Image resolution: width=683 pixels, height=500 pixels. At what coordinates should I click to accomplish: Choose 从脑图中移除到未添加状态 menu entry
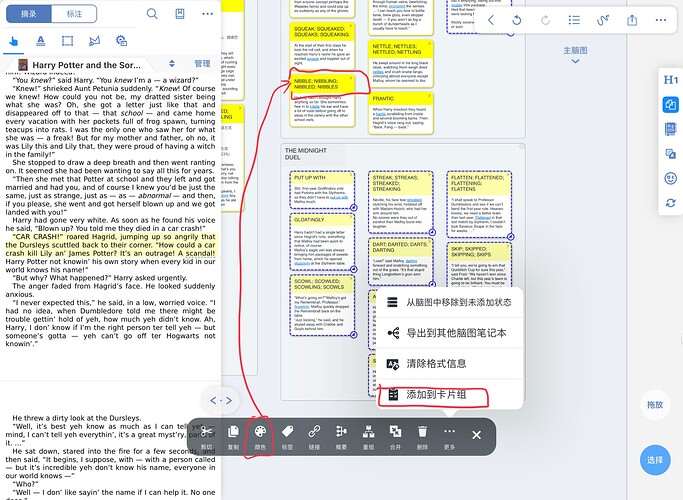pyautogui.click(x=449, y=302)
